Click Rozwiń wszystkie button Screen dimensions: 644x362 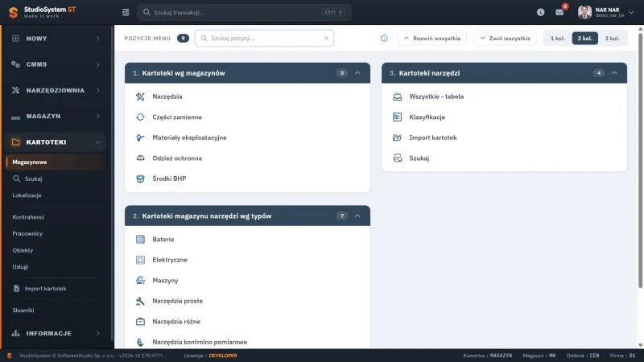pos(431,38)
